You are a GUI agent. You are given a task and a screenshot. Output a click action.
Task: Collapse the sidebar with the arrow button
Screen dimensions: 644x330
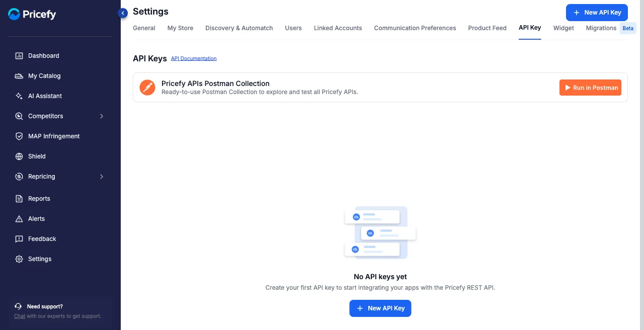tap(123, 13)
